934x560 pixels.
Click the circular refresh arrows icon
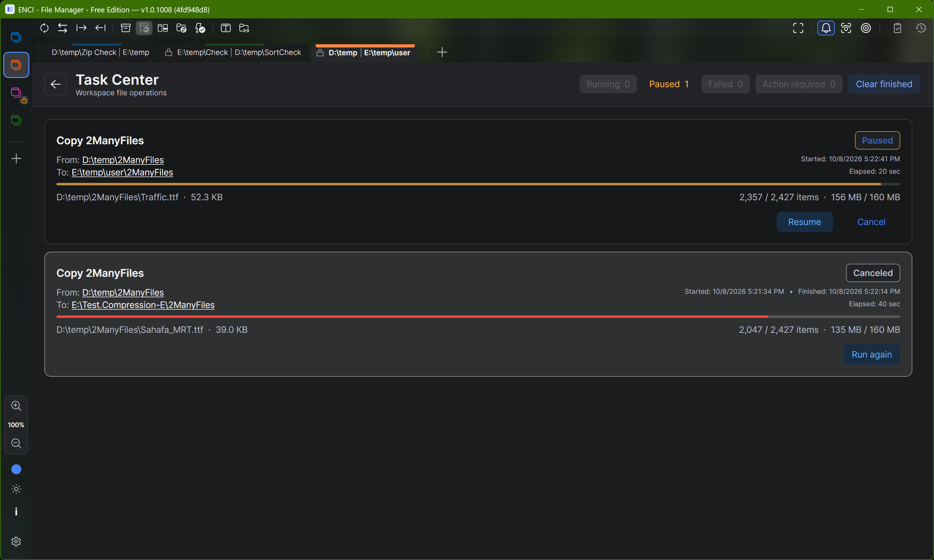pyautogui.click(x=44, y=28)
